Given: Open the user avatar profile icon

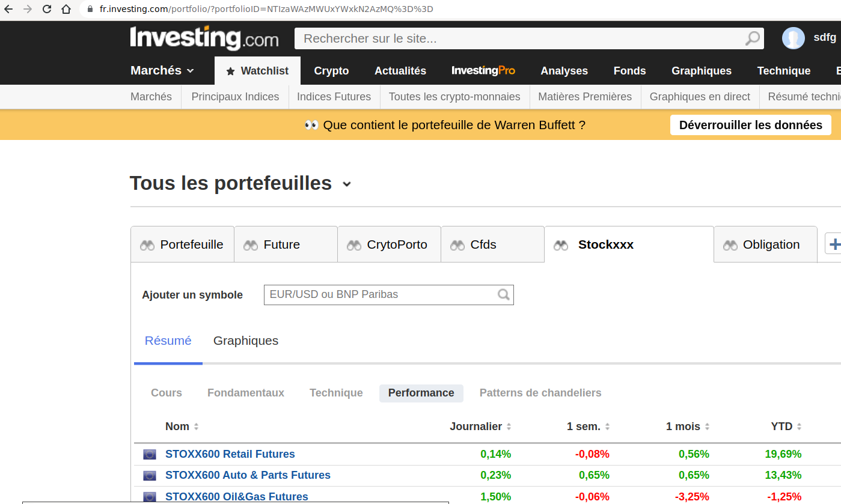Looking at the screenshot, I should (x=794, y=38).
